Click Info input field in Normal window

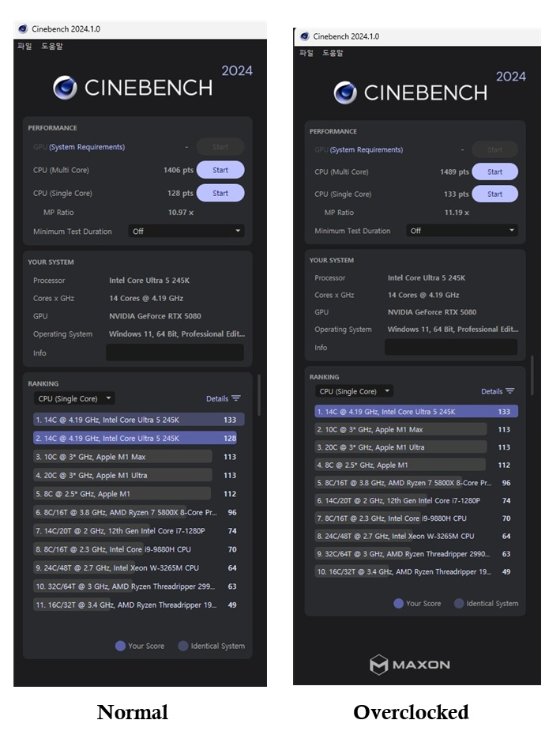point(175,352)
